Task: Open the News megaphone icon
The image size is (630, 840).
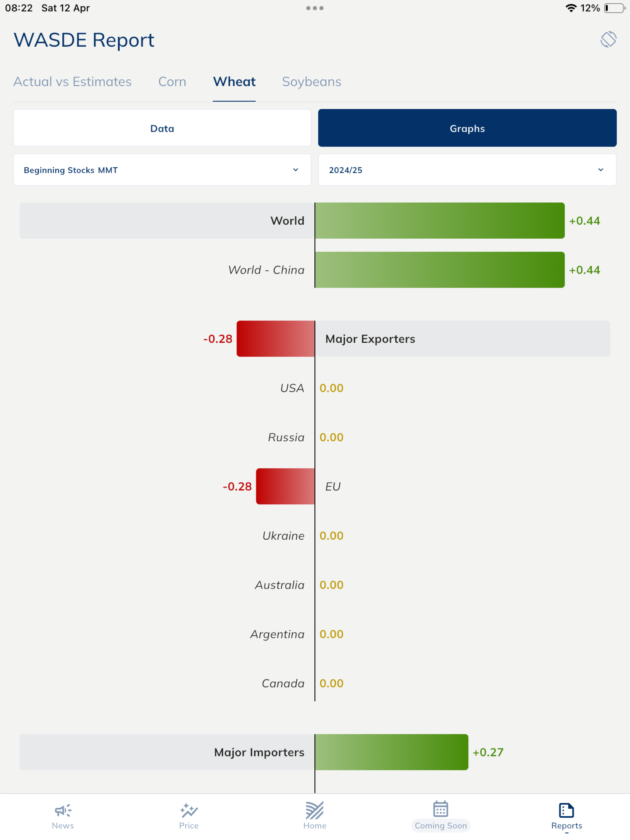Action: (x=63, y=810)
